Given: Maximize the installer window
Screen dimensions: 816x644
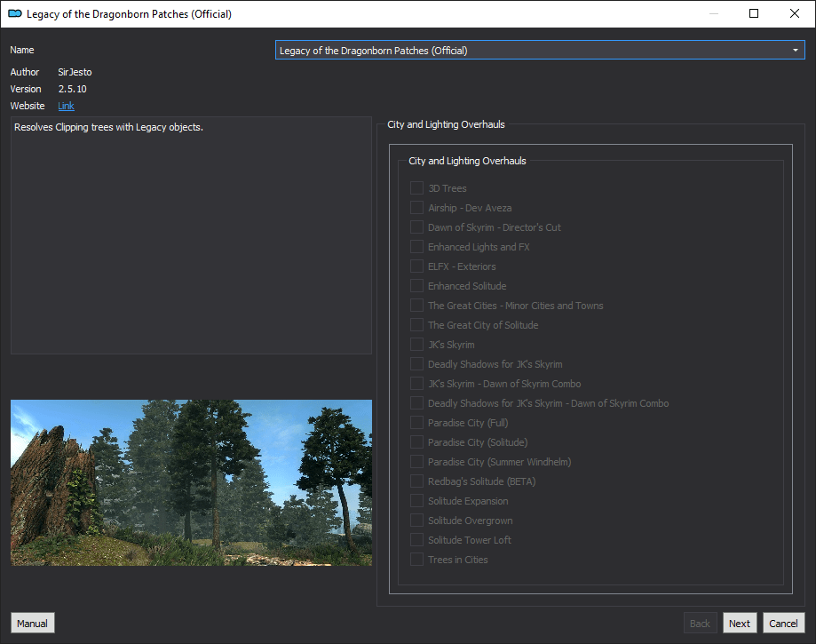Looking at the screenshot, I should pyautogui.click(x=754, y=13).
